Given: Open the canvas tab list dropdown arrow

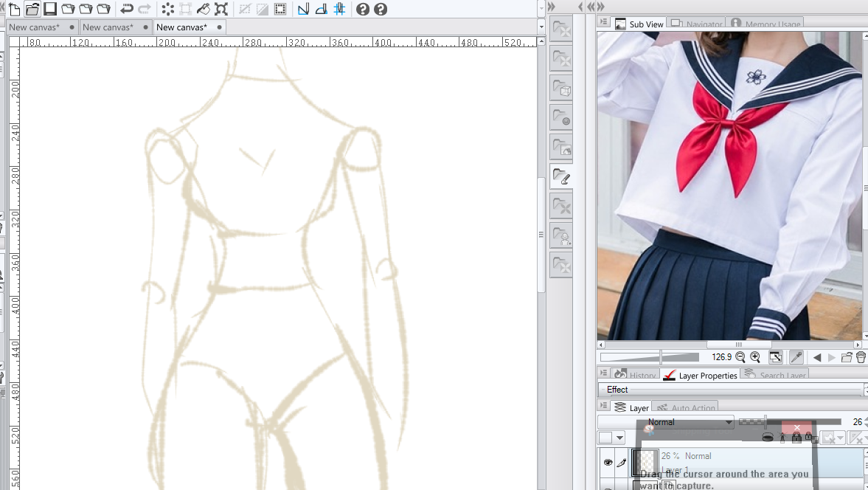Looking at the screenshot, I should click(x=541, y=27).
